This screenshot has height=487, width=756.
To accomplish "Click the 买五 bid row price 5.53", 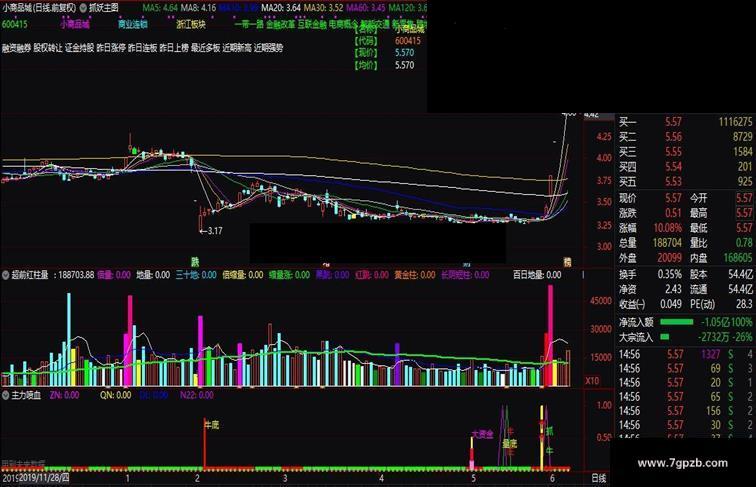I will point(673,182).
